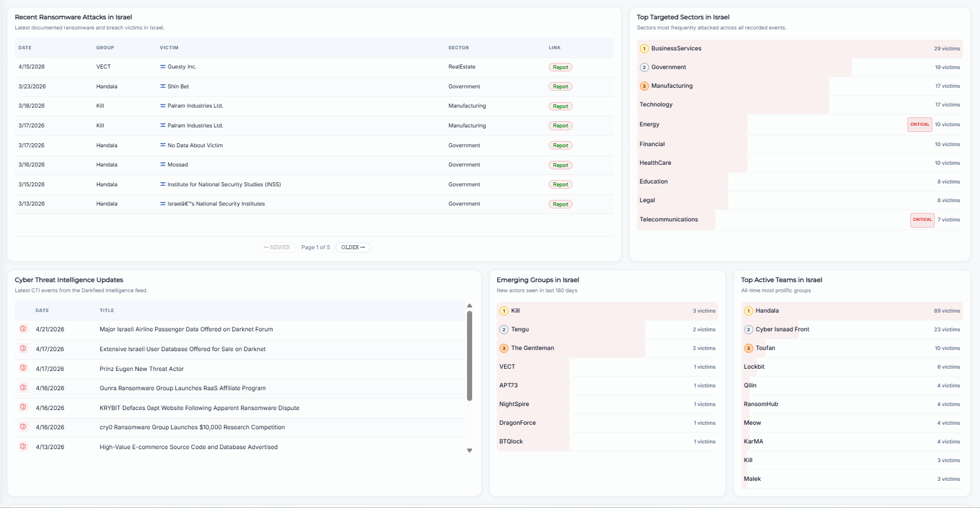980x508 pixels.
Task: Click the CTI Updates scrollbar thumb
Action: (469, 356)
